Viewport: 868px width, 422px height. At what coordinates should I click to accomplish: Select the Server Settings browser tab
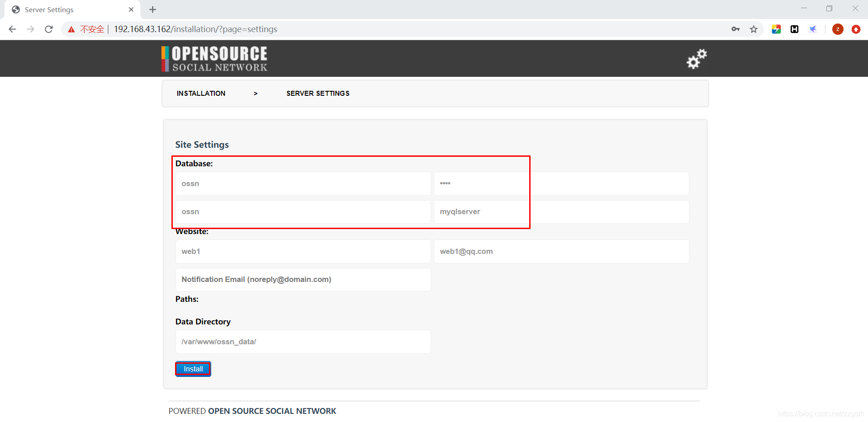(72, 9)
